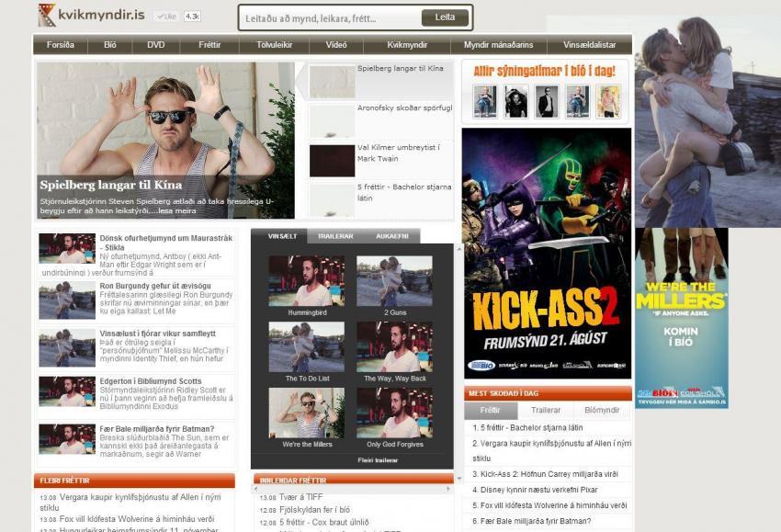Open the Bíó menu item
The height and width of the screenshot is (532, 781).
[x=110, y=45]
